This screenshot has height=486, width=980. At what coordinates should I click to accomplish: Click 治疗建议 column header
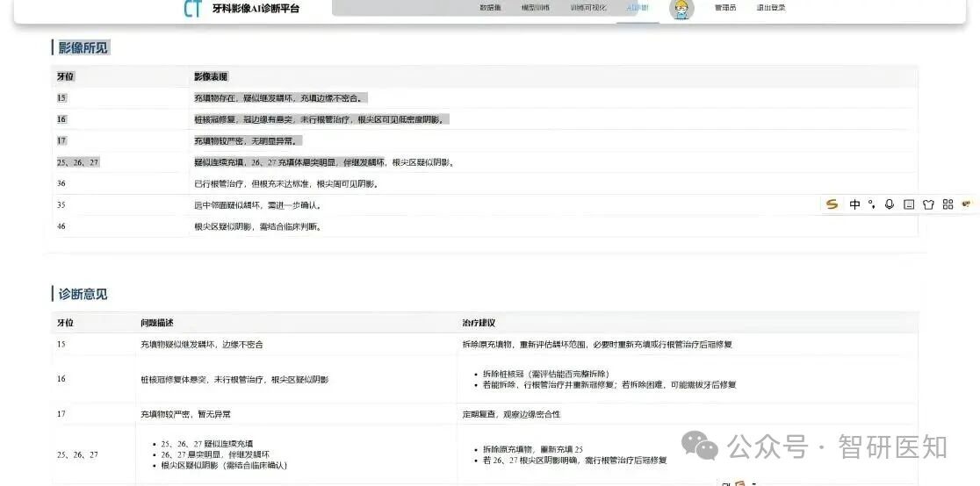click(479, 323)
